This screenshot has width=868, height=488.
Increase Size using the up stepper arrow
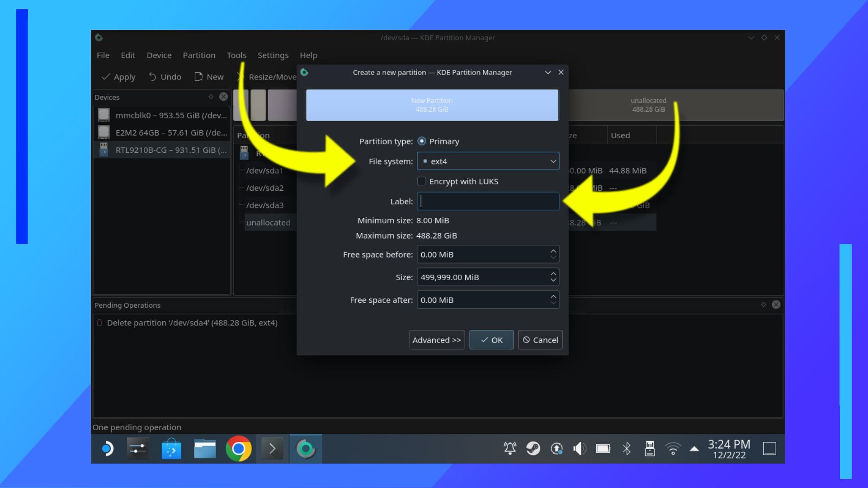[x=552, y=273]
